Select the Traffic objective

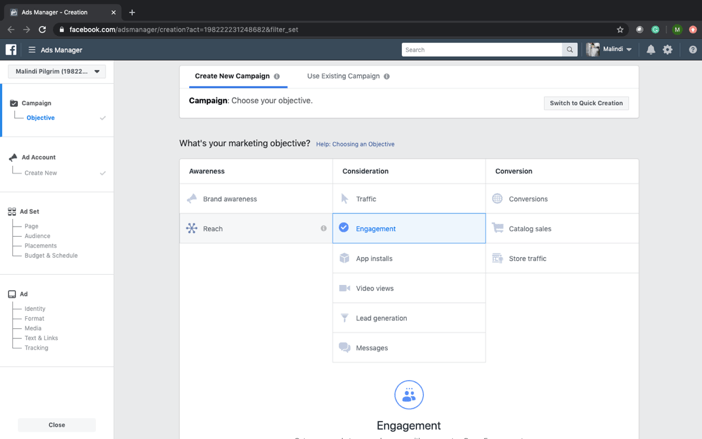366,199
